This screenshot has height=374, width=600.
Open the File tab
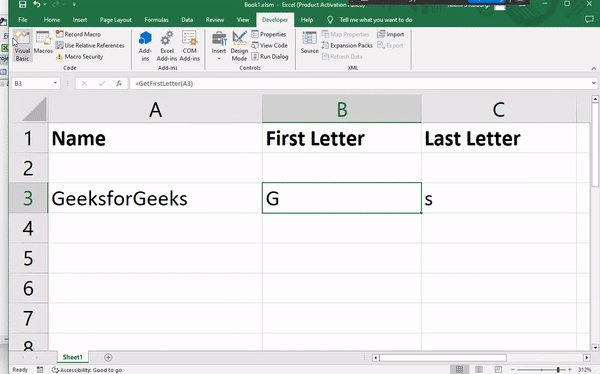[23, 20]
